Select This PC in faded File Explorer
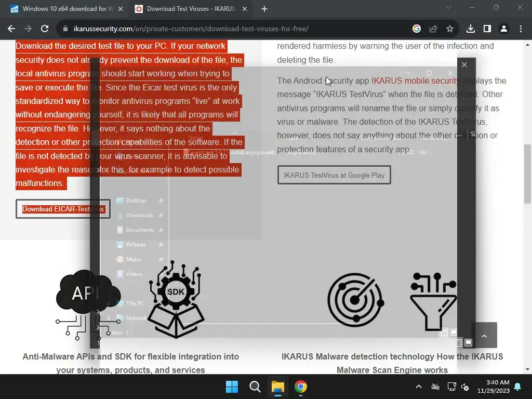The width and height of the screenshot is (532, 399). click(x=135, y=303)
